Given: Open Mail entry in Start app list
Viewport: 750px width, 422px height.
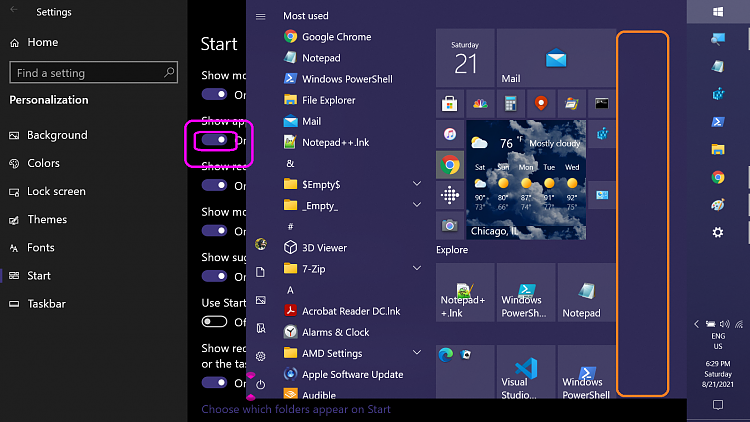Looking at the screenshot, I should coord(302,121).
